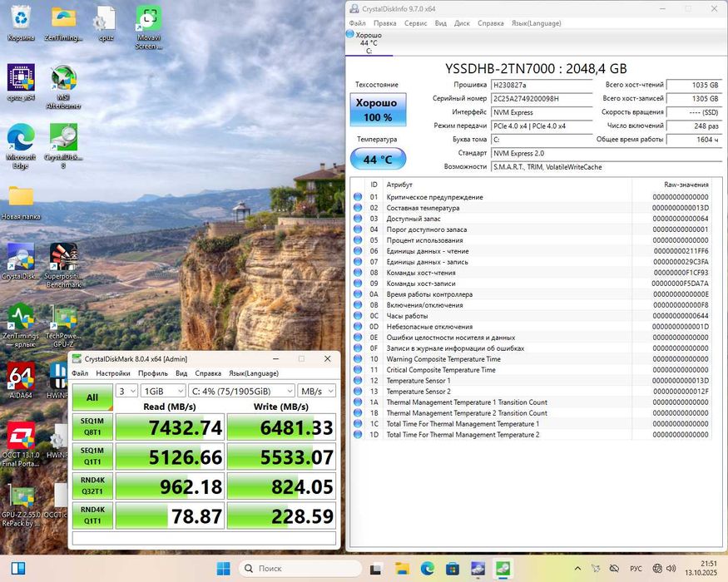The image size is (728, 582).
Task: Launch the Superposition Benchmark shortcut
Action: pyautogui.click(x=64, y=259)
